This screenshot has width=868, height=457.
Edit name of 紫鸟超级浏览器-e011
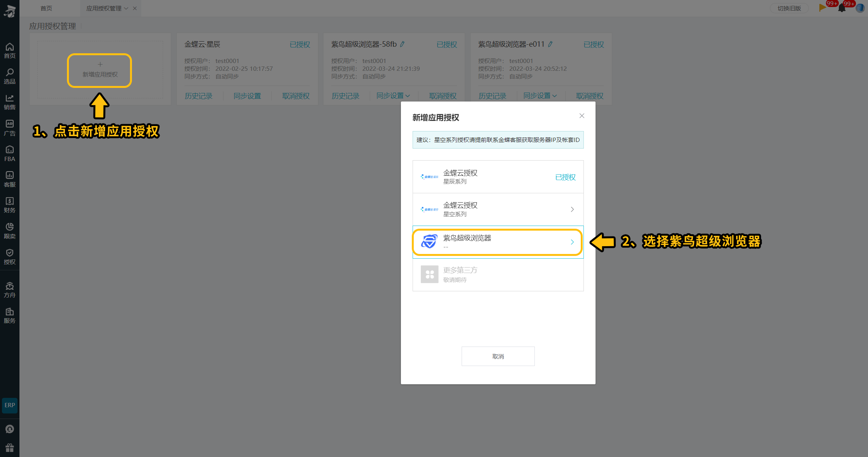pyautogui.click(x=550, y=44)
